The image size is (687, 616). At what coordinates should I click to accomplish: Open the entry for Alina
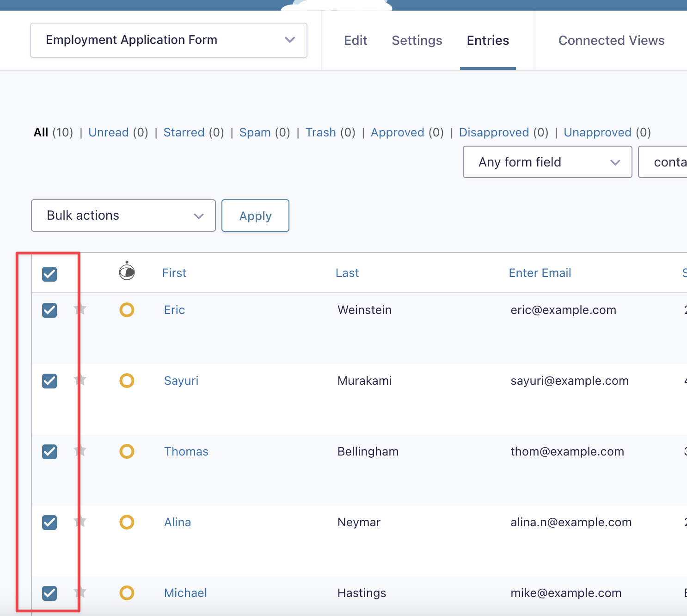point(178,522)
